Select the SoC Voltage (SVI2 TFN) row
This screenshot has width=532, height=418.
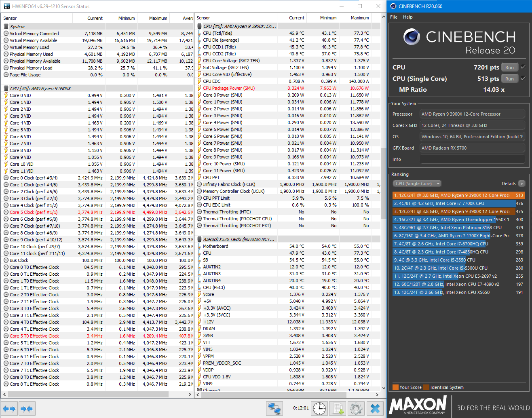click(x=288, y=68)
